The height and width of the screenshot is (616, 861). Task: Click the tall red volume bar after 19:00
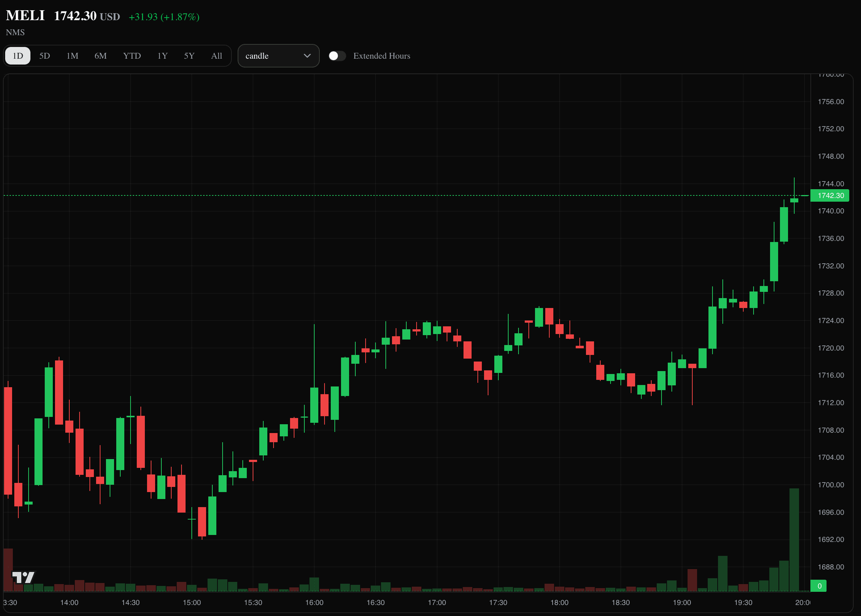tap(692, 580)
